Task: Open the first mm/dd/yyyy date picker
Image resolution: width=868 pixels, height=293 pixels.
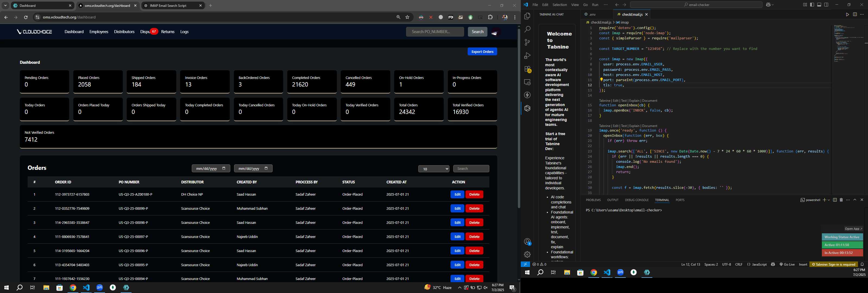Action: point(224,168)
